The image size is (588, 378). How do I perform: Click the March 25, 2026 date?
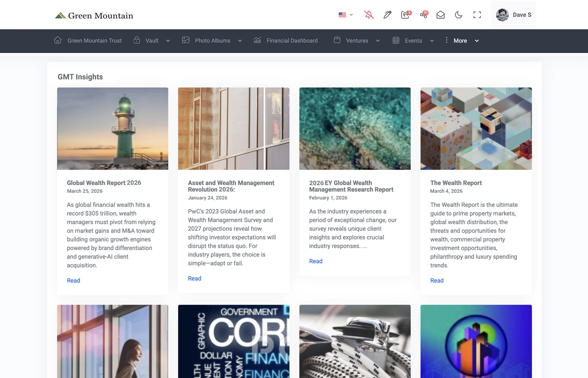click(x=84, y=191)
